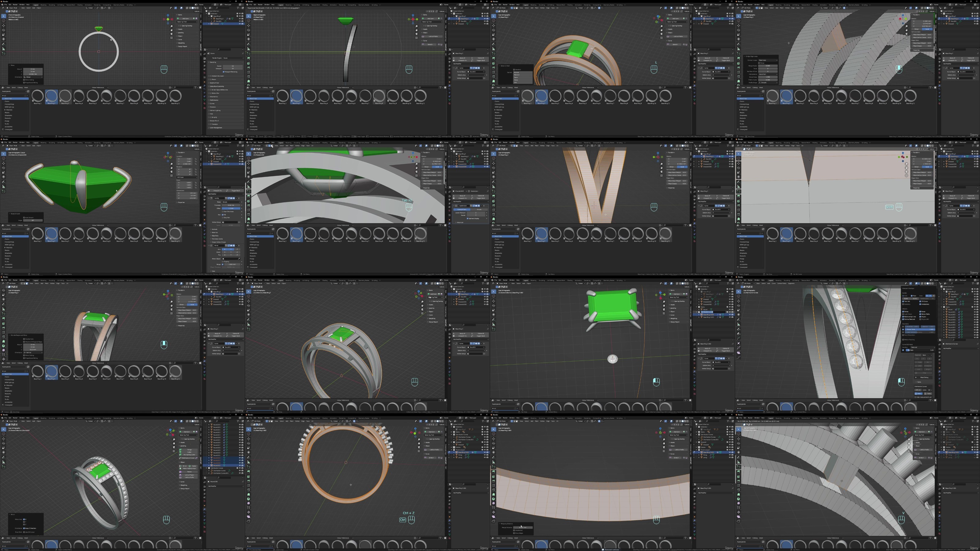Open the Vertex menu in Bridge Edge Loops frame
Viewport: 980px width, 551px height.
point(787,8)
